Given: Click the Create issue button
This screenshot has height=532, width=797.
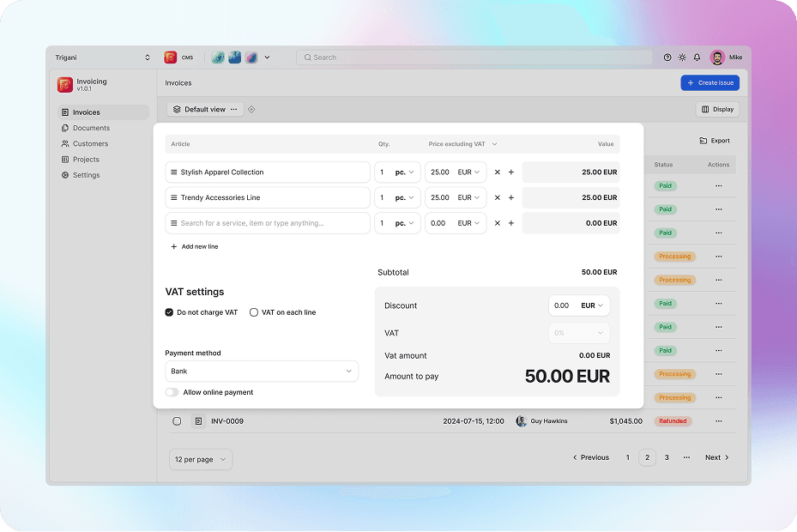Looking at the screenshot, I should (709, 83).
